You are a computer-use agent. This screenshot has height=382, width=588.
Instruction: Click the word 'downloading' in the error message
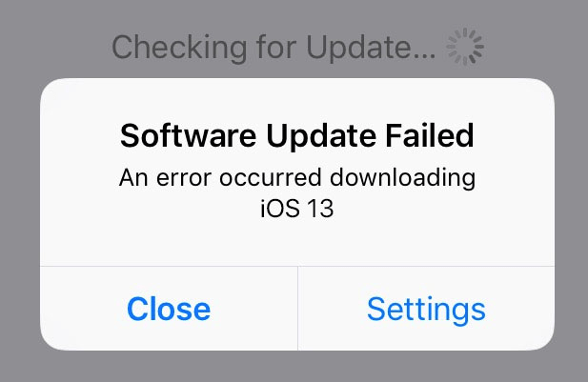tap(403, 178)
